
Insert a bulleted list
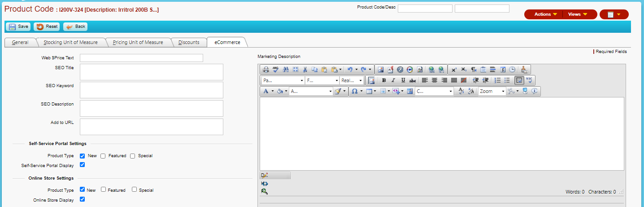[x=507, y=80]
